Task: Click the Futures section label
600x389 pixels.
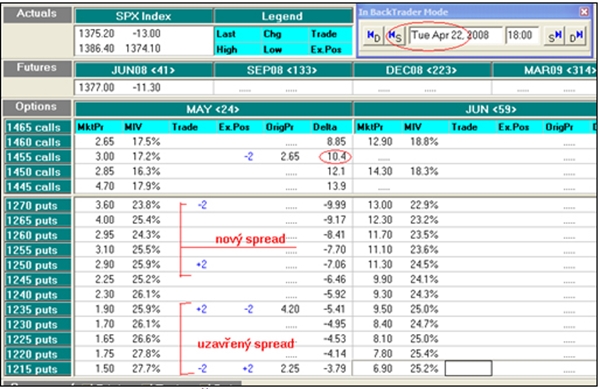Action: (37, 68)
